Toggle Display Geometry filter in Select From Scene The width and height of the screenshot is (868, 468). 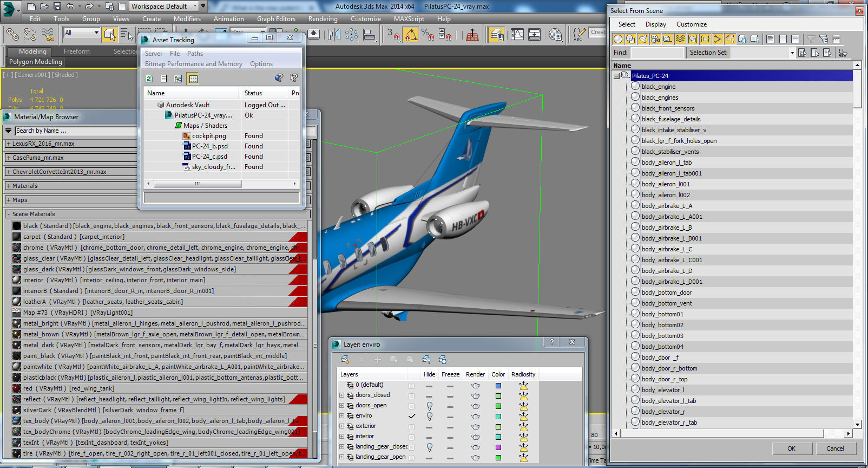coord(618,39)
